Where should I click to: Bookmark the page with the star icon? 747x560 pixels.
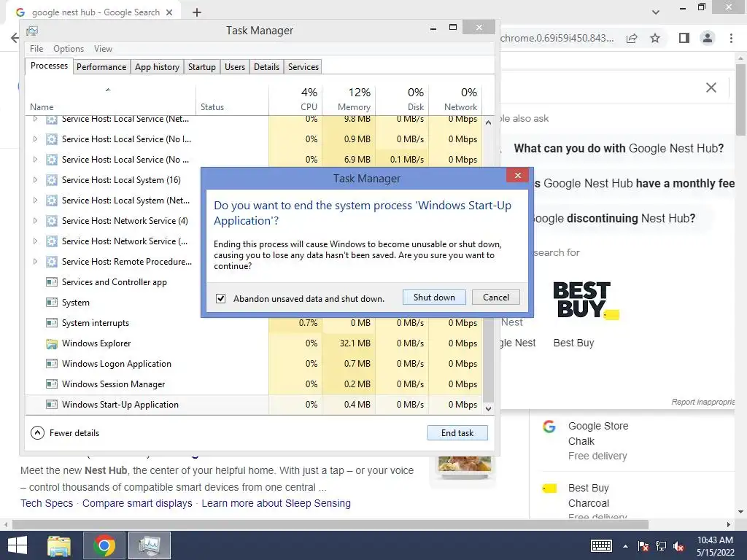point(655,38)
